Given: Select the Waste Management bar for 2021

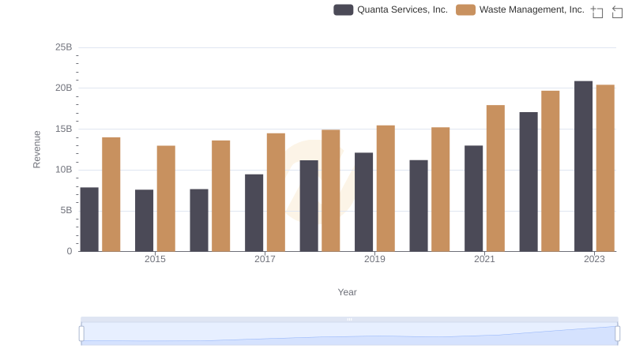Looking at the screenshot, I should (x=495, y=178).
